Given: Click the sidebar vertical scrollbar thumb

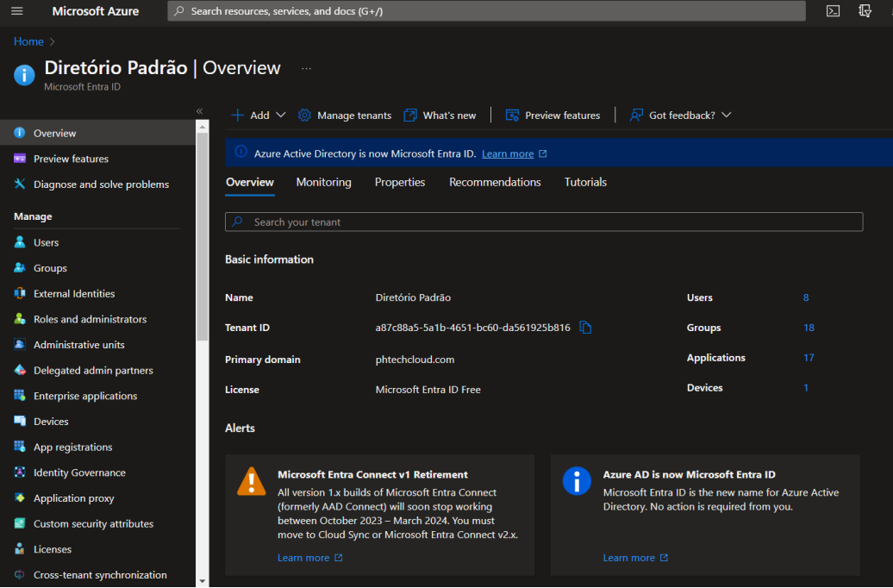Looking at the screenshot, I should (203, 236).
